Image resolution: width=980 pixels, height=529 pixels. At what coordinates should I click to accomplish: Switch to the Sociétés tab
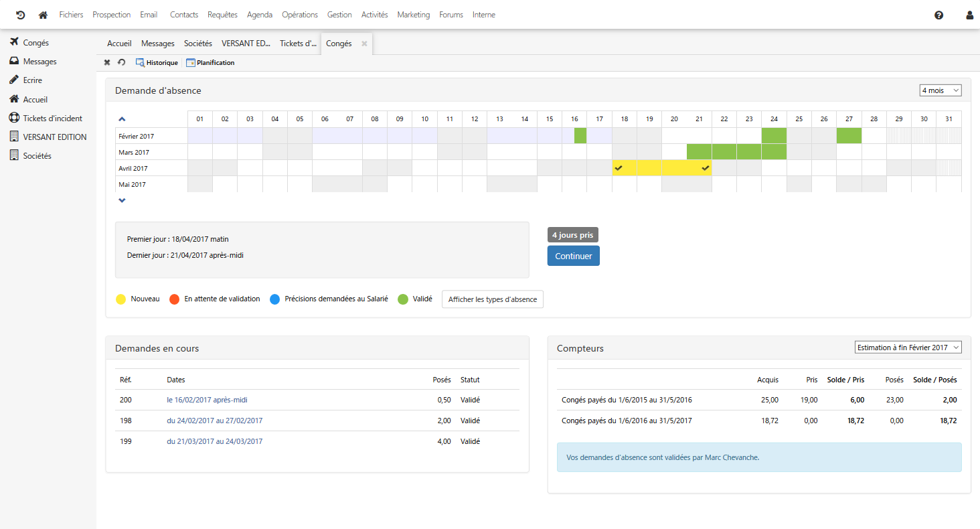198,44
